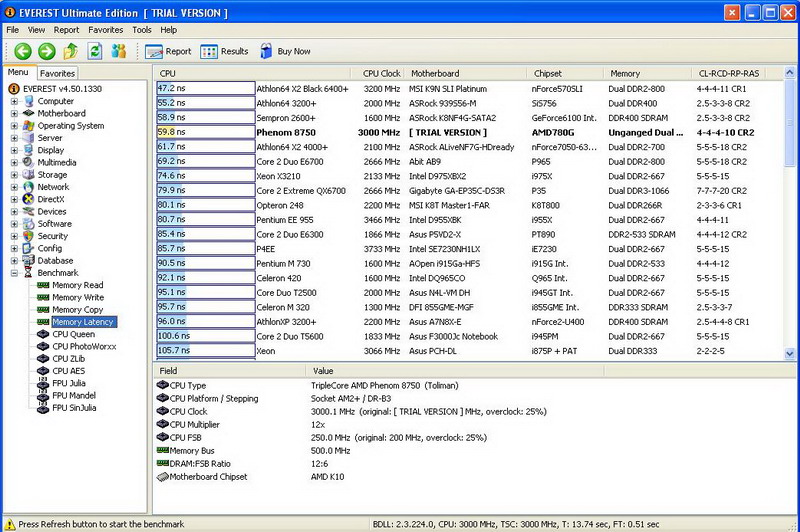
Task: Expand the Operating System tree node
Action: pyautogui.click(x=14, y=126)
